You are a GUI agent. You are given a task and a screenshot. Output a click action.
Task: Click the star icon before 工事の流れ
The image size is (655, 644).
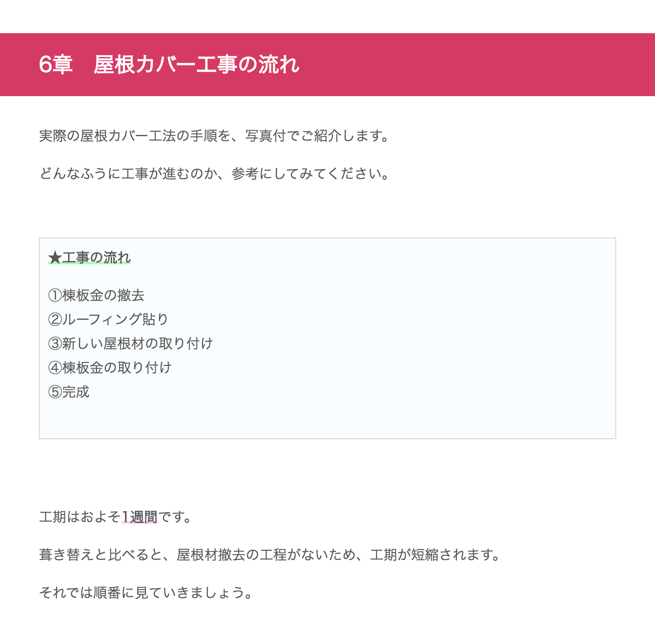(55, 258)
